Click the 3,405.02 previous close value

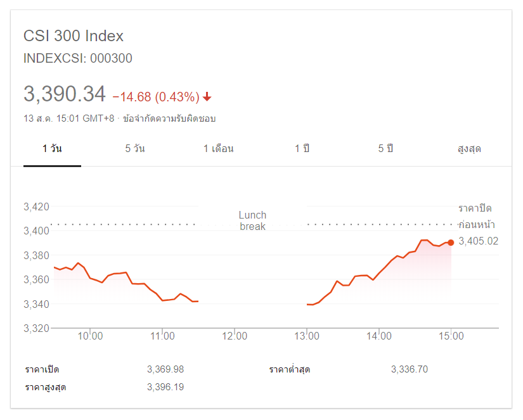(478, 241)
